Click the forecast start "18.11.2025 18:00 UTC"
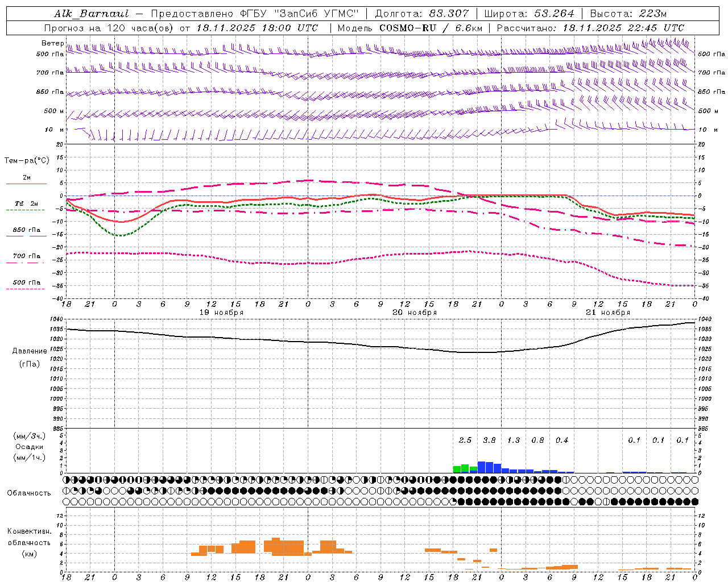 (x=257, y=28)
